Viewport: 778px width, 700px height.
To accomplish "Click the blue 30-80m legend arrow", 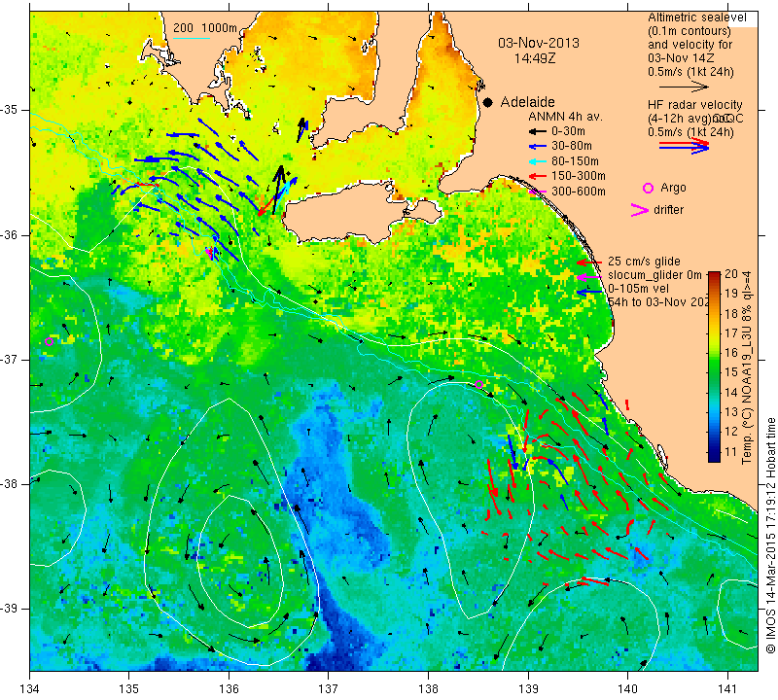I will [537, 147].
